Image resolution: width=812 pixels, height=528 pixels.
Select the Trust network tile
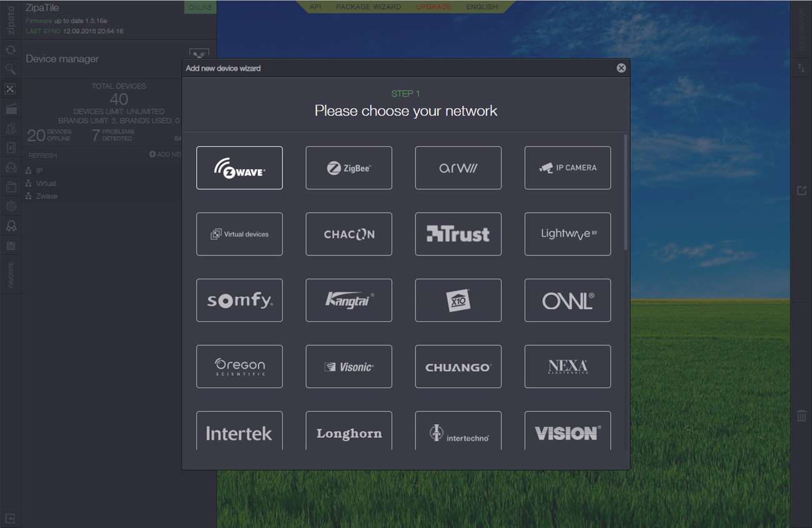click(x=458, y=234)
